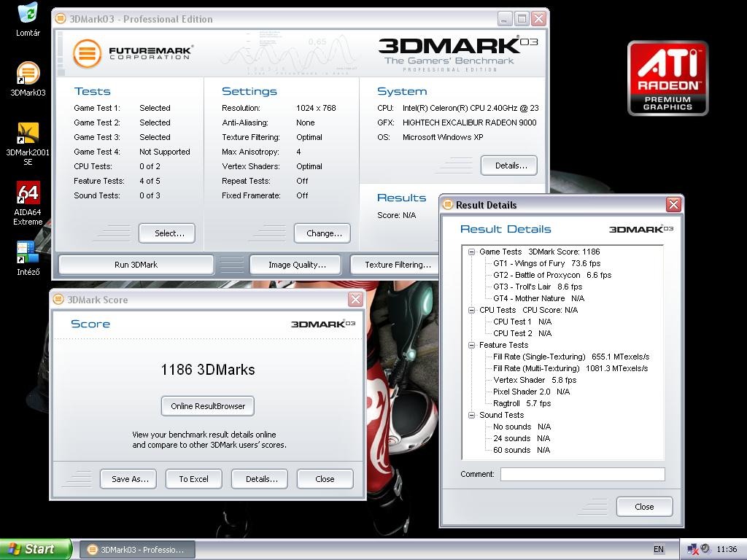Select Pixel Shader 2.0 row

(531, 392)
